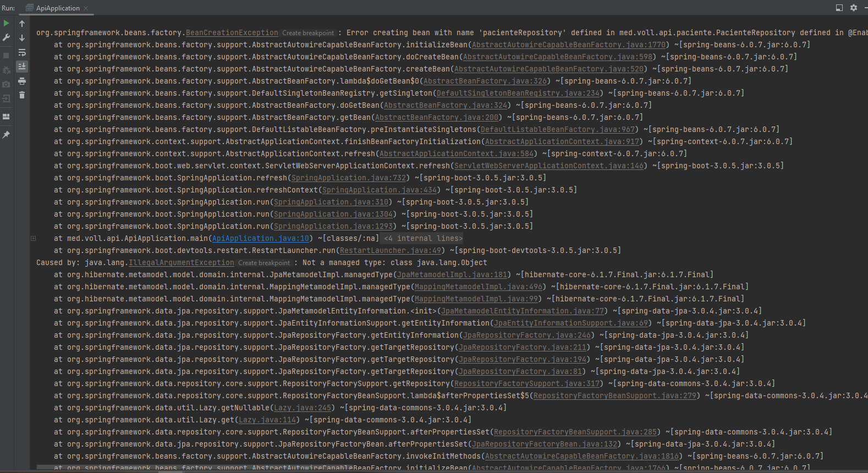Open Run panel settings gear
The height and width of the screenshot is (473, 868).
pyautogui.click(x=854, y=8)
